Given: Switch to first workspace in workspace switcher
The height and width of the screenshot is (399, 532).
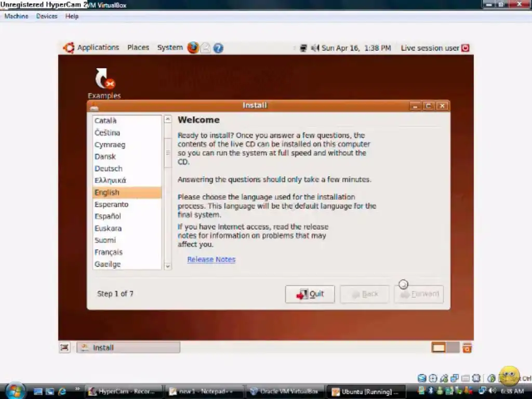Looking at the screenshot, I should pyautogui.click(x=438, y=348).
